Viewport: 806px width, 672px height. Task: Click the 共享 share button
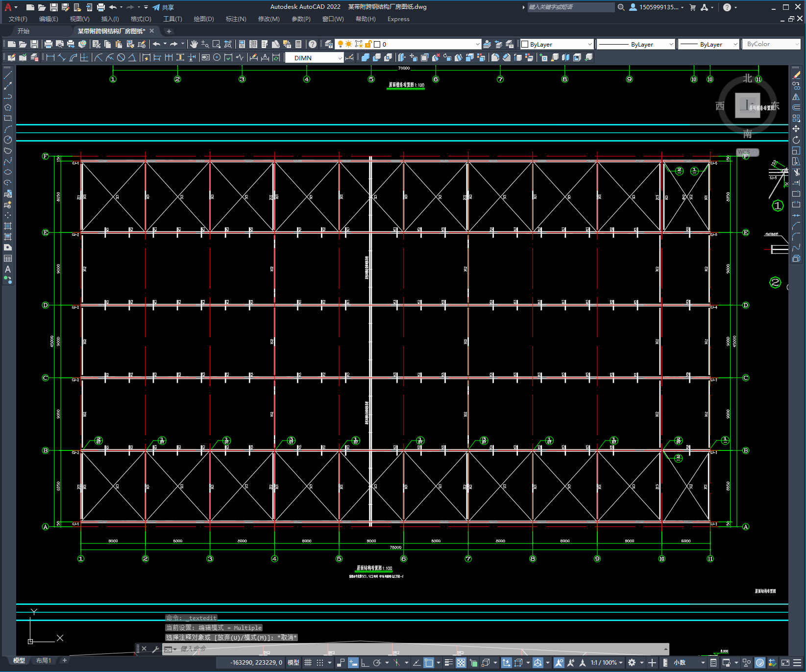pyautogui.click(x=163, y=7)
